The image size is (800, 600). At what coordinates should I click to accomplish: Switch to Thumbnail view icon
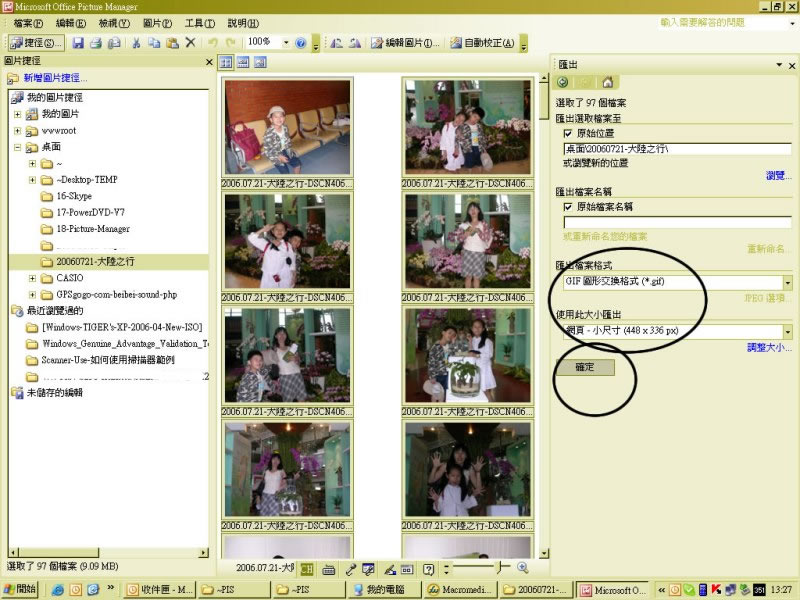click(226, 63)
